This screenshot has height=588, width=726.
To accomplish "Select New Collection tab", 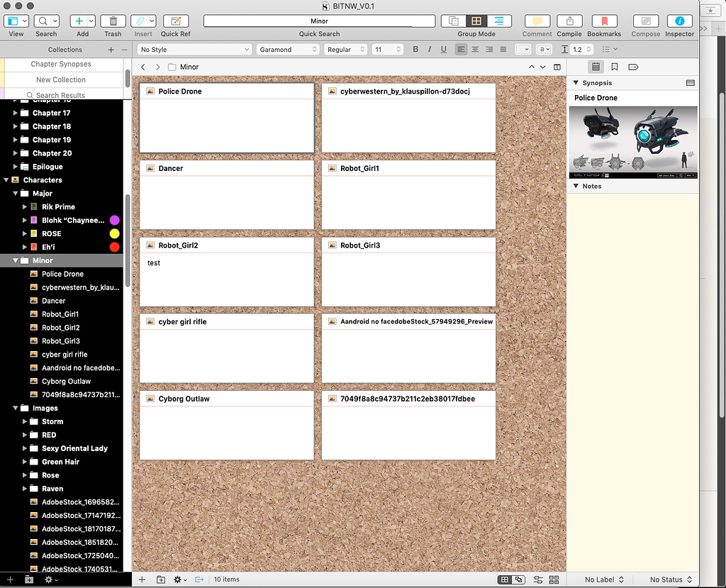I will [x=61, y=79].
